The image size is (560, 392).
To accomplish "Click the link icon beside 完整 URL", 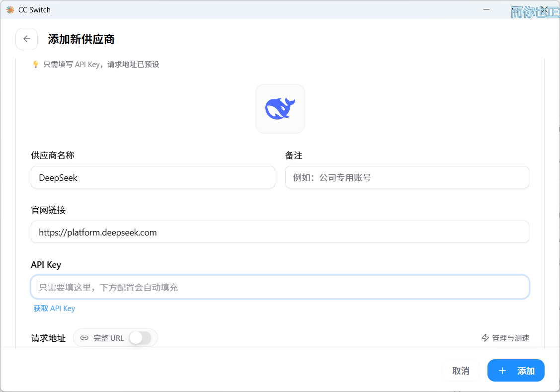I will 84,338.
